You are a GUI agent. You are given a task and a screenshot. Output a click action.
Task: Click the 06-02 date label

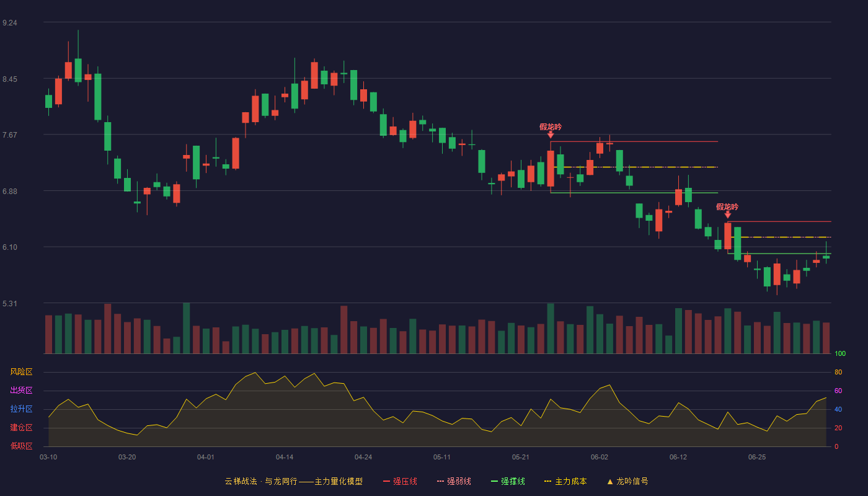600,457
